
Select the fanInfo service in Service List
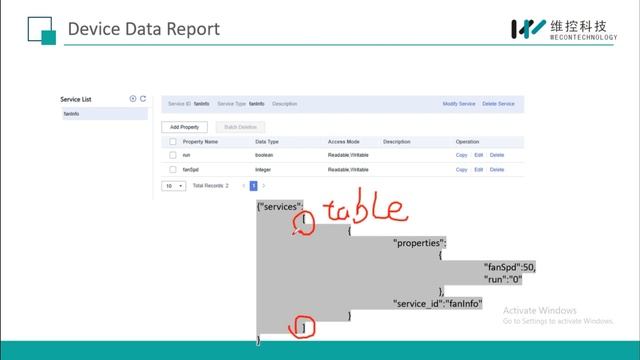(104, 114)
